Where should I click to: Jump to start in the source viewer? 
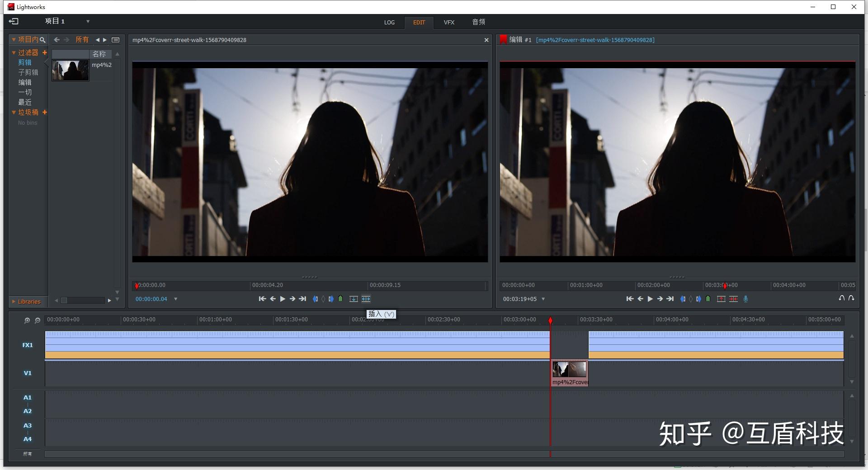coord(262,299)
